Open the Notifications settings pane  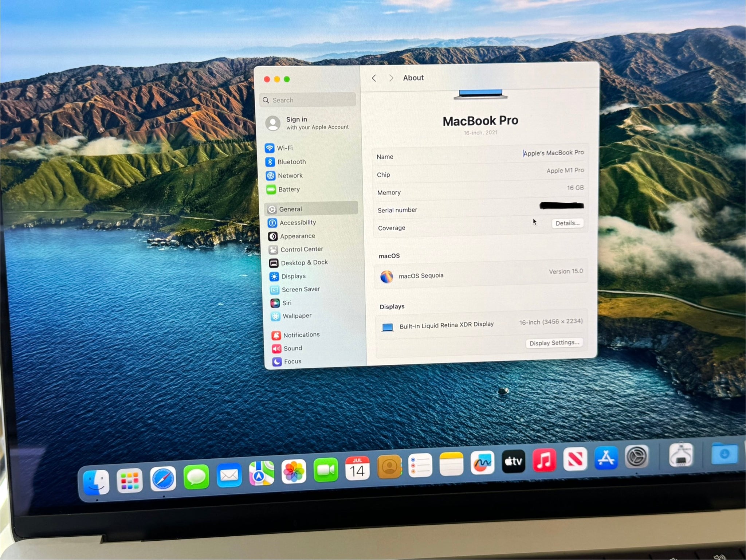[301, 335]
